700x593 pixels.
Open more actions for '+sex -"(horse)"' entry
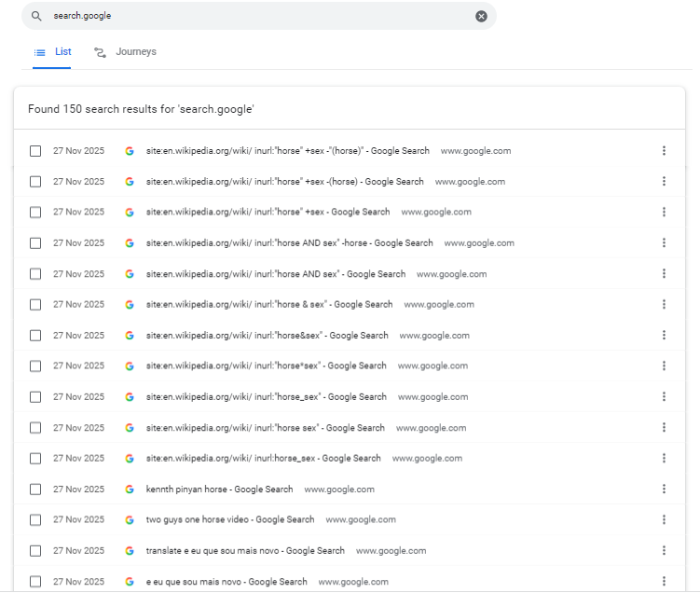click(x=664, y=150)
